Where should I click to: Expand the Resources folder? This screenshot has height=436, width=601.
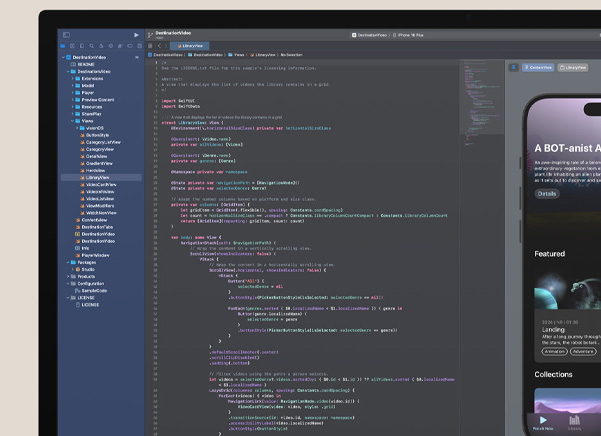tap(72, 107)
